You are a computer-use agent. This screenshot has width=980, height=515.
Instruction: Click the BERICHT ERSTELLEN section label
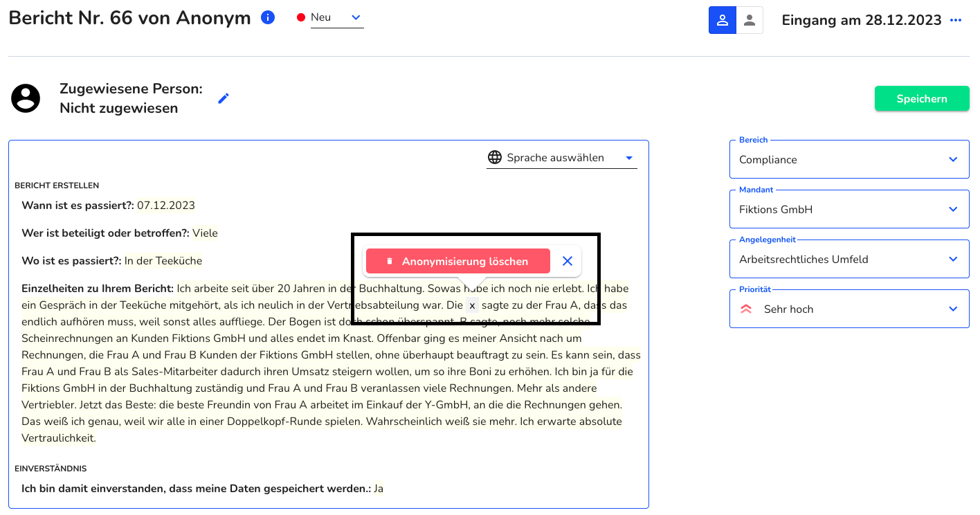57,186
